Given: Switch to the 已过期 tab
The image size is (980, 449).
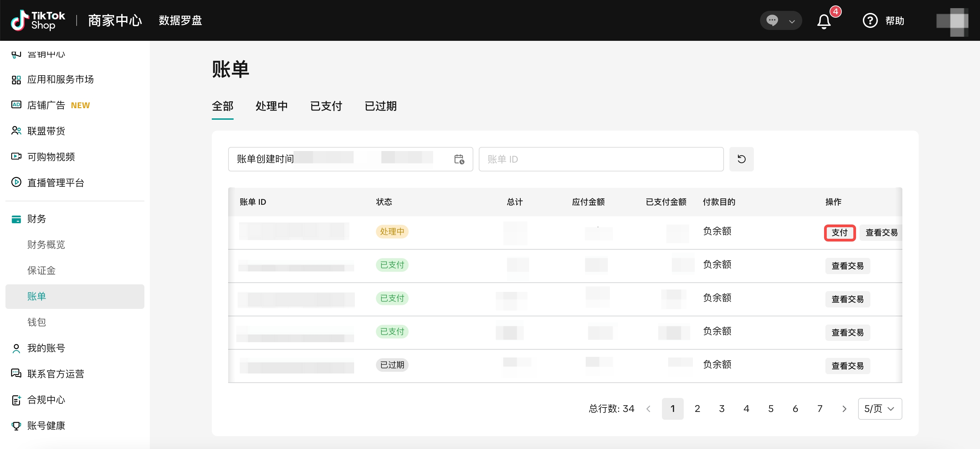Looking at the screenshot, I should [x=380, y=106].
